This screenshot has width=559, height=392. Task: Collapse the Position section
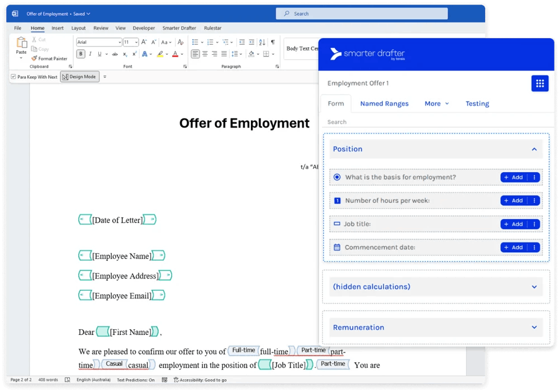(534, 149)
